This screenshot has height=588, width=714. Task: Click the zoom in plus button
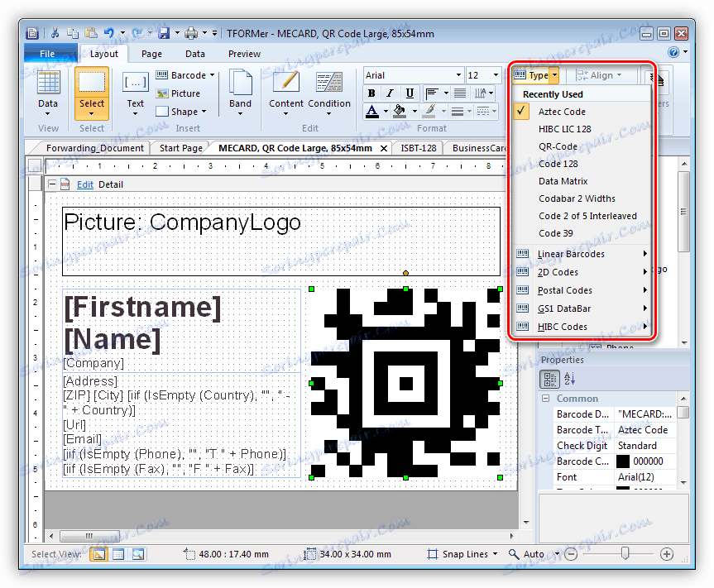pyautogui.click(x=667, y=554)
